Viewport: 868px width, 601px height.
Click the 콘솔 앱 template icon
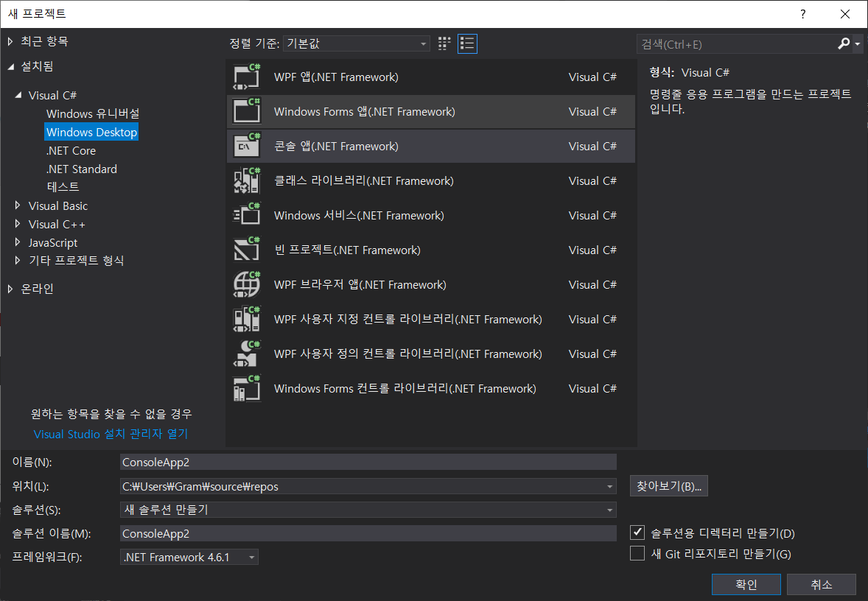pyautogui.click(x=246, y=146)
